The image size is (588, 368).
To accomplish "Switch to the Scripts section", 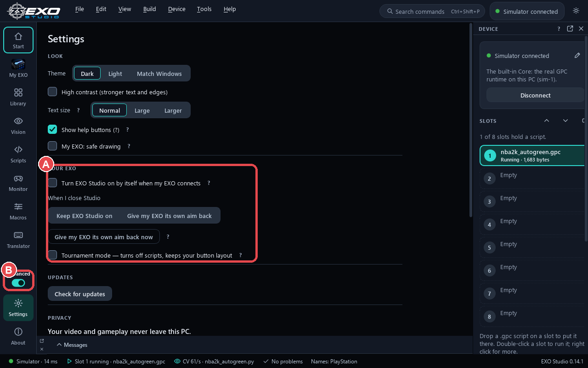I will [18, 154].
